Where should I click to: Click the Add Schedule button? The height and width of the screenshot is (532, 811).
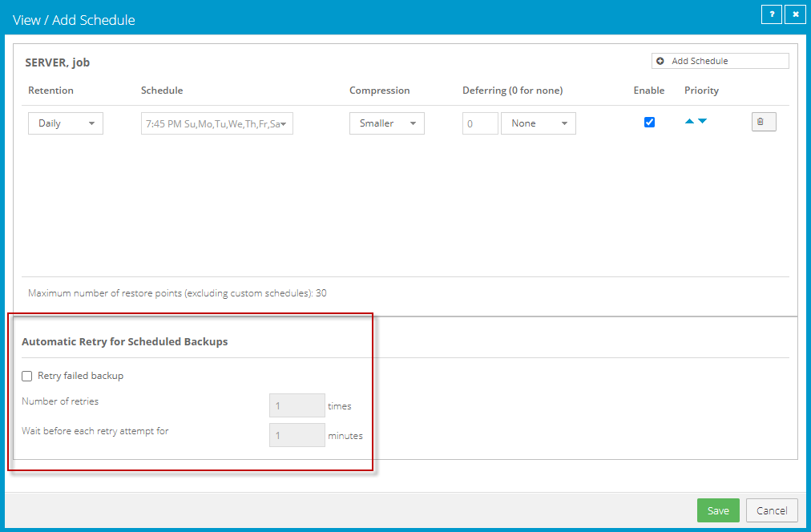(720, 60)
